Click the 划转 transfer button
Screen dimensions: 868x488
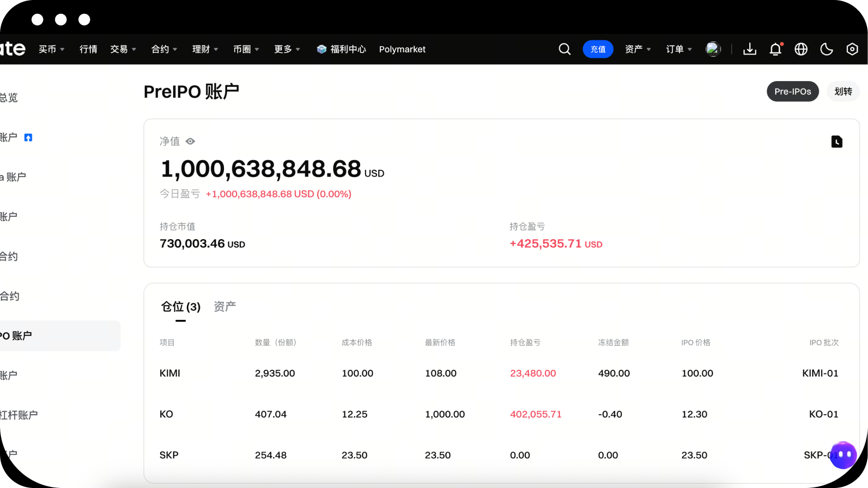[843, 92]
